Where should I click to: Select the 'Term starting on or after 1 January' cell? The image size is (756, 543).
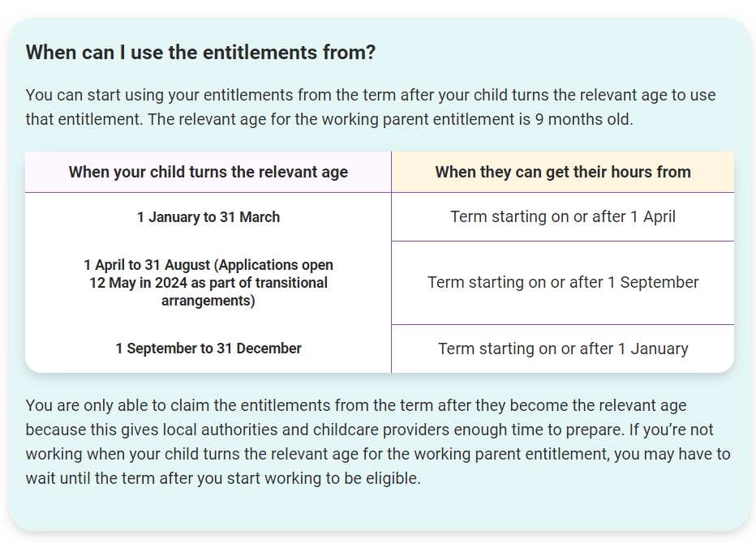[x=562, y=348]
